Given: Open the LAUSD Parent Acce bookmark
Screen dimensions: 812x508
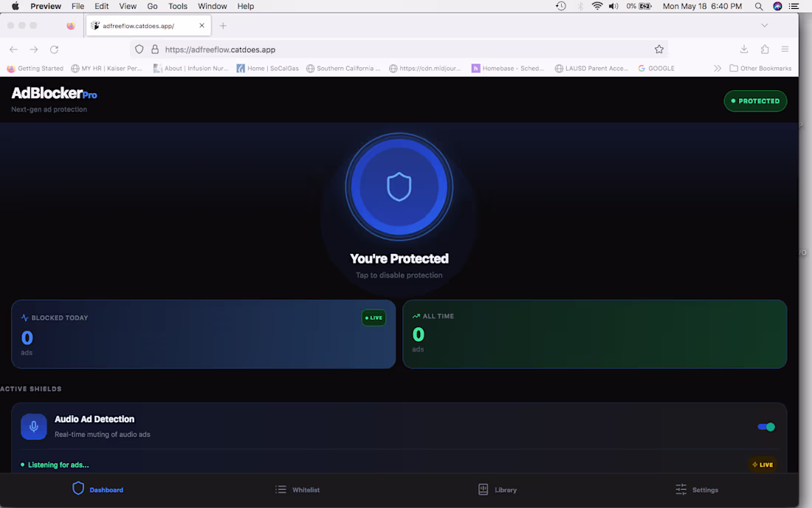Looking at the screenshot, I should 591,69.
